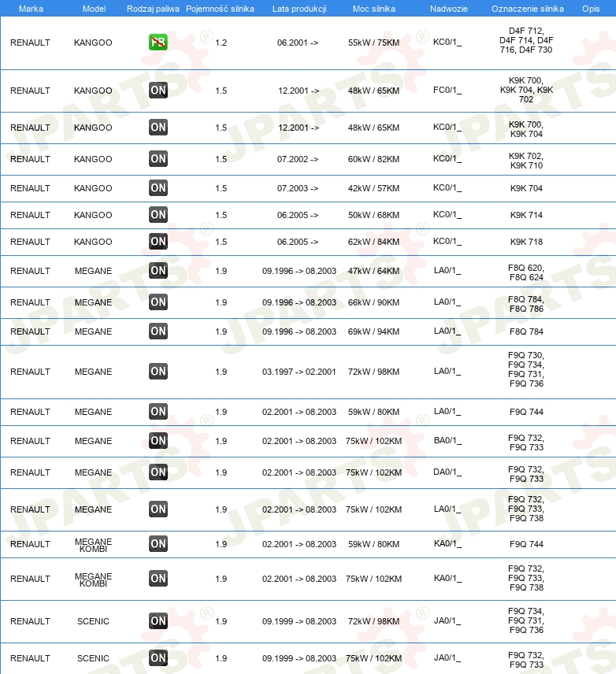
Task: Click the Model column header
Action: point(94,9)
